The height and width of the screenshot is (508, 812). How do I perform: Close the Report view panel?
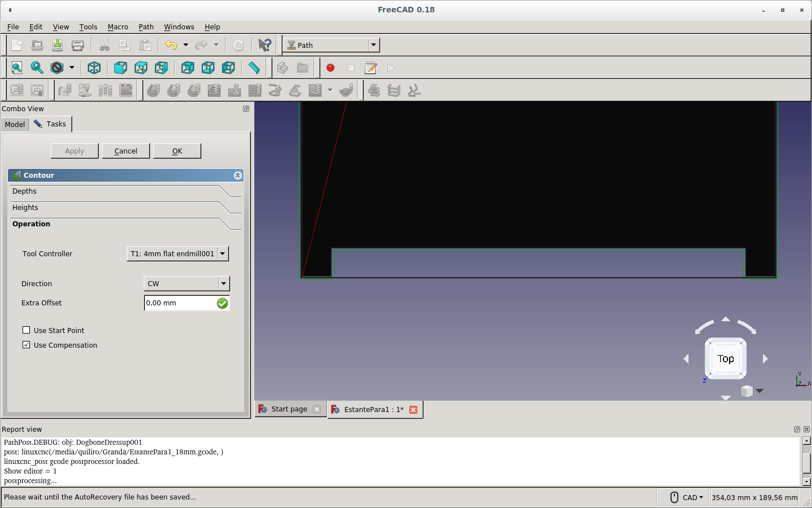click(806, 429)
